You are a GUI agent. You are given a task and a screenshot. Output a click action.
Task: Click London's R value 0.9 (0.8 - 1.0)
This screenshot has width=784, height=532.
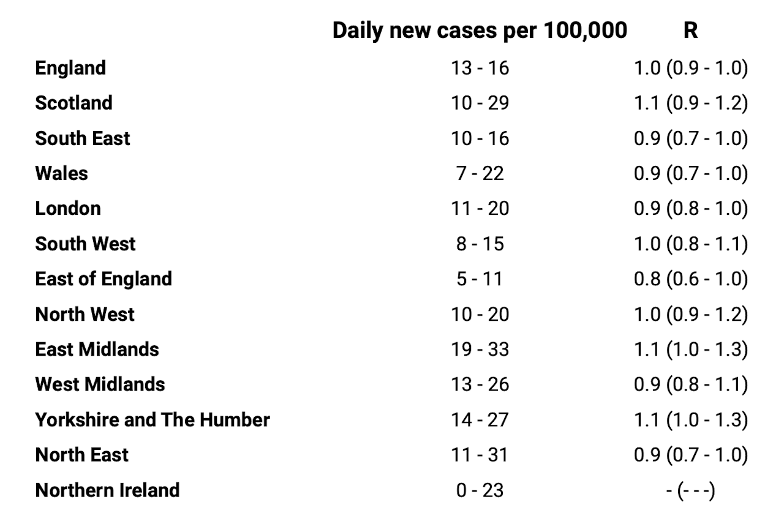click(x=690, y=209)
